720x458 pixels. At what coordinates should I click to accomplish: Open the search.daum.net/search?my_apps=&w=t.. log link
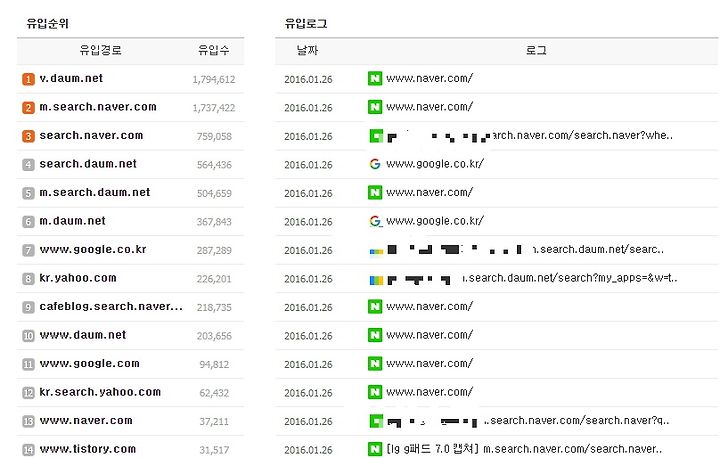[570, 278]
